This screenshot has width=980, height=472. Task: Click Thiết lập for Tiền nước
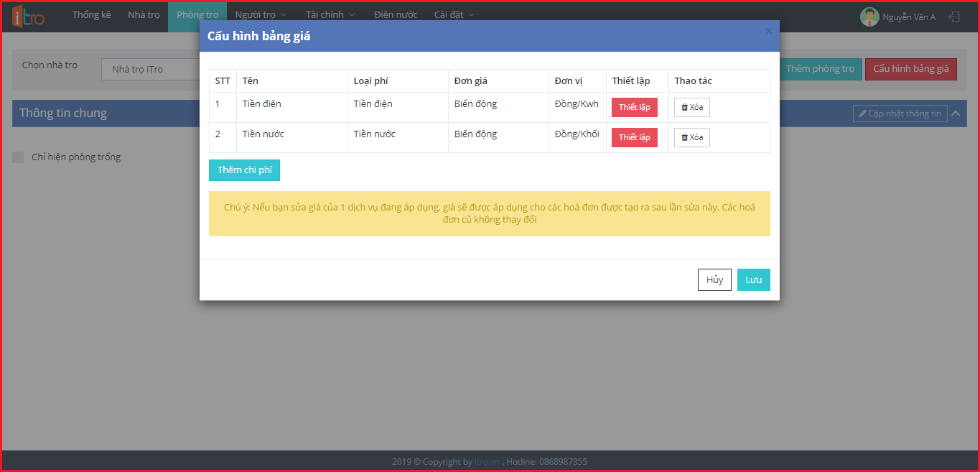[x=634, y=137]
